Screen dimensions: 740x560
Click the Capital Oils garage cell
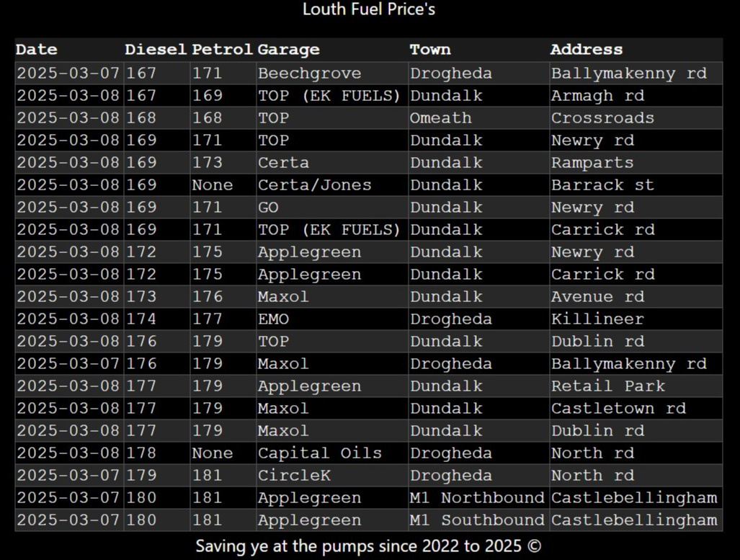click(332, 453)
